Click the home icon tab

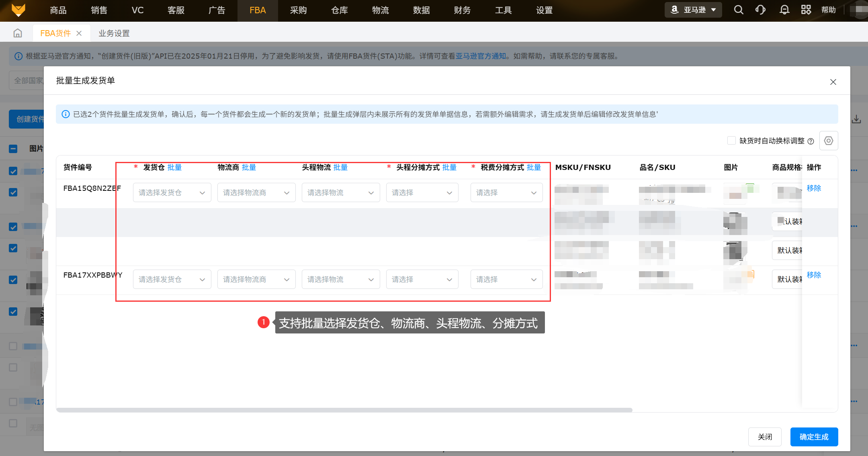click(x=18, y=33)
